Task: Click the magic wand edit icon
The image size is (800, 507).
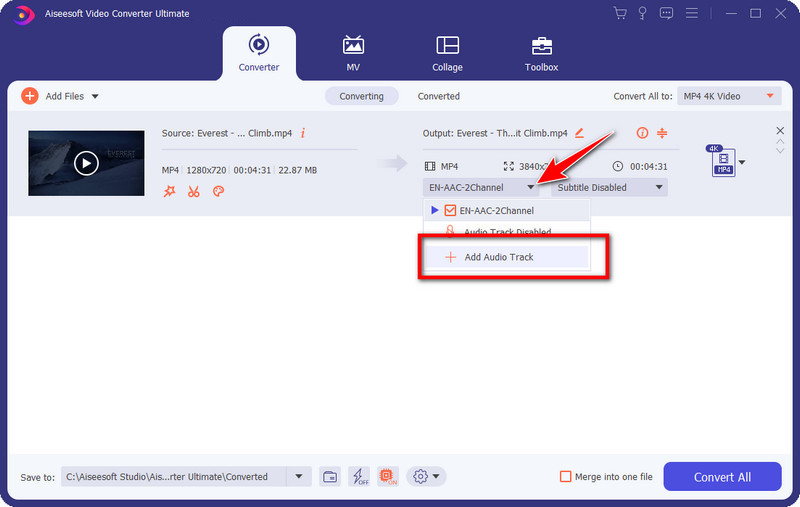Action: 169,191
